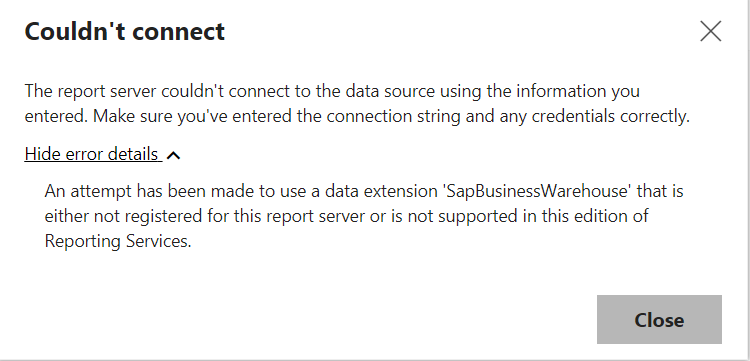This screenshot has width=750, height=361.
Task: Click the text 'Reporting Services.'
Action: pos(118,241)
